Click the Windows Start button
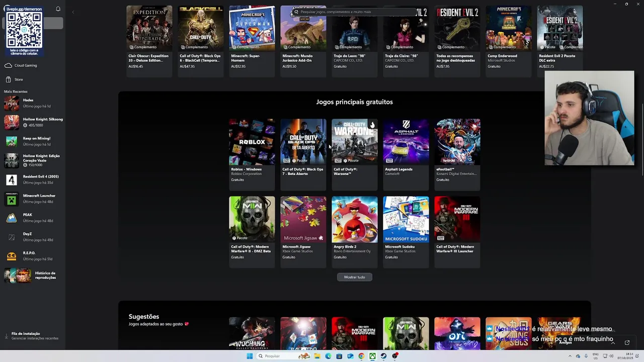 click(250, 356)
